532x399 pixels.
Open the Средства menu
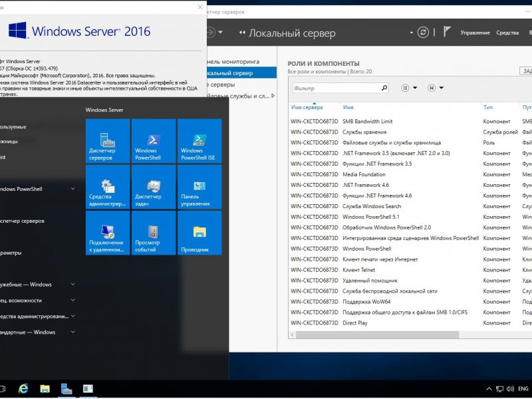pyautogui.click(x=507, y=33)
